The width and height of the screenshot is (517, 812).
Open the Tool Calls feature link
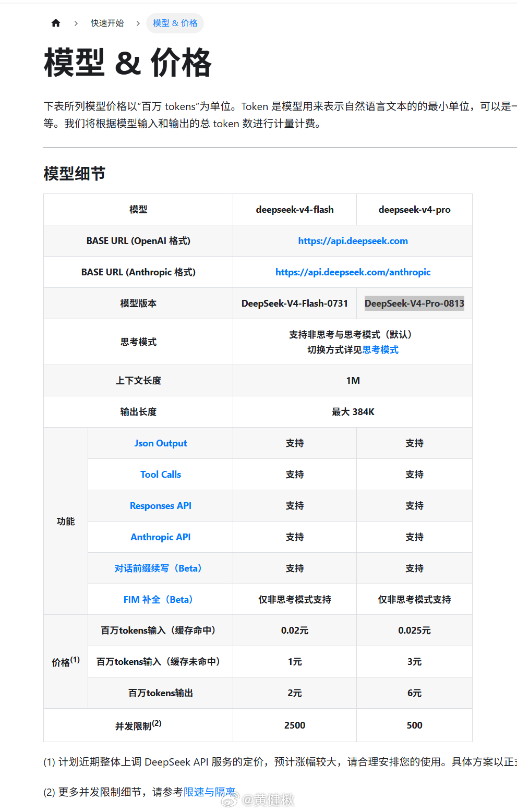[161, 475]
